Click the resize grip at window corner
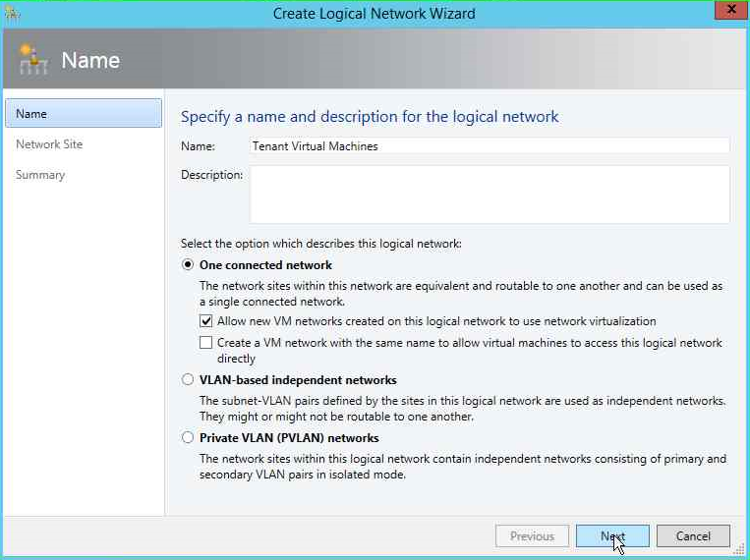The image size is (750, 560). (x=741, y=550)
